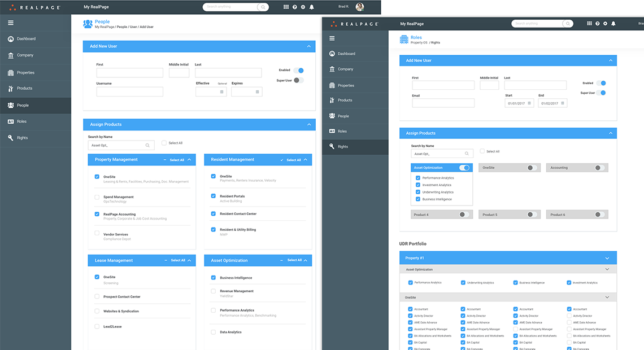Click the Brad R. profile avatar
The image size is (644, 350).
[360, 7]
